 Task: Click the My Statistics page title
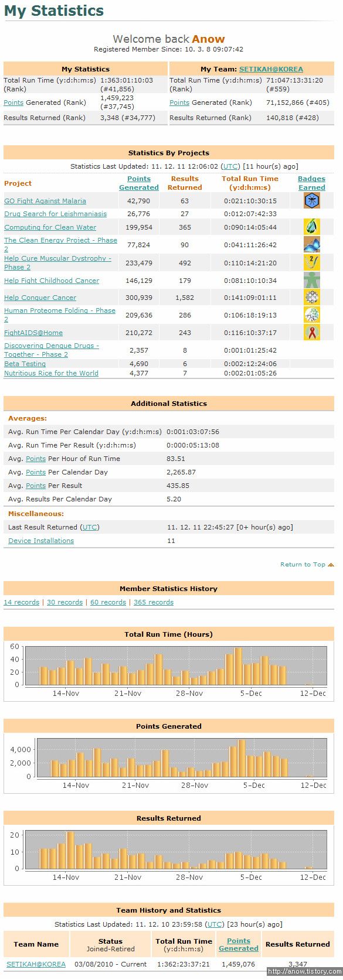(54, 11)
